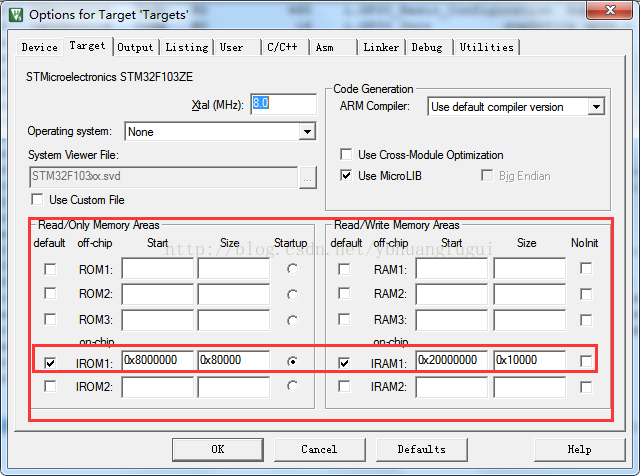640x476 pixels.
Task: Check the RAM2 default checkbox
Action: coord(344,294)
